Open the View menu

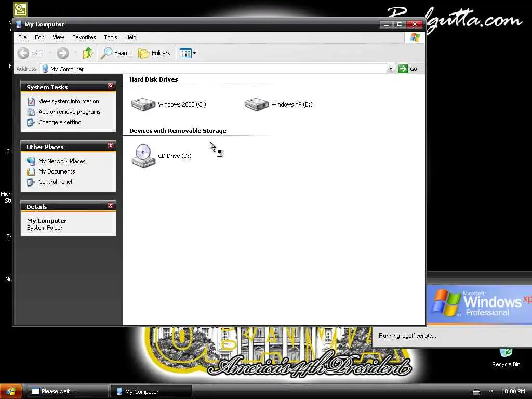coord(58,37)
